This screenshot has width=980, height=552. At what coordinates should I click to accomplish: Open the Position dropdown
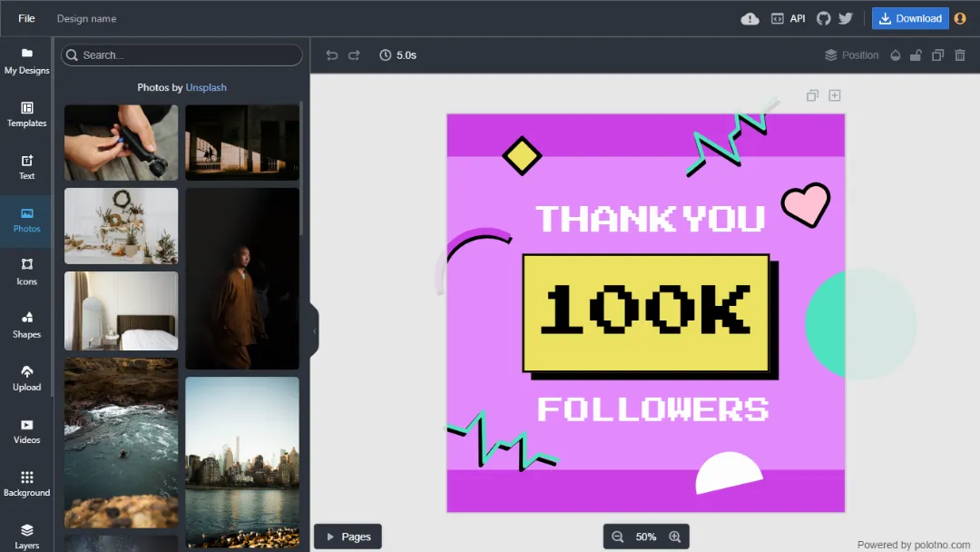(851, 55)
